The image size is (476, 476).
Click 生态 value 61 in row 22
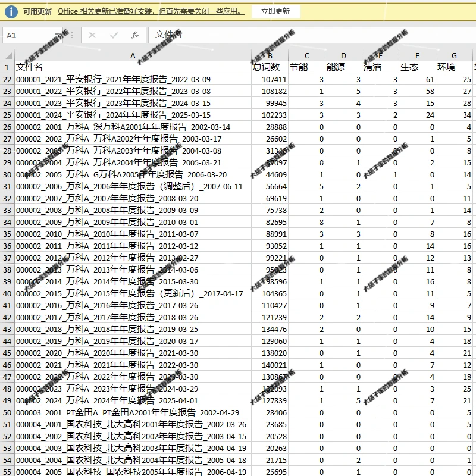[418, 80]
